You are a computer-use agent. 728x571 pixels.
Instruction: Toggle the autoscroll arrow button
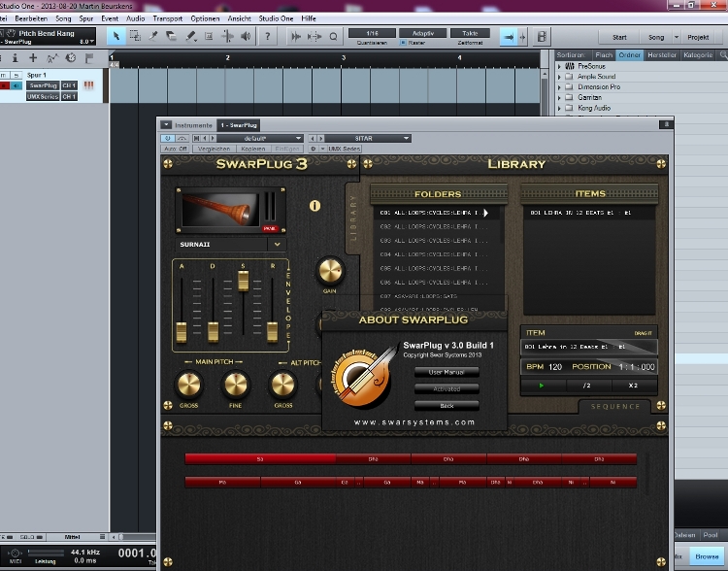pyautogui.click(x=509, y=37)
